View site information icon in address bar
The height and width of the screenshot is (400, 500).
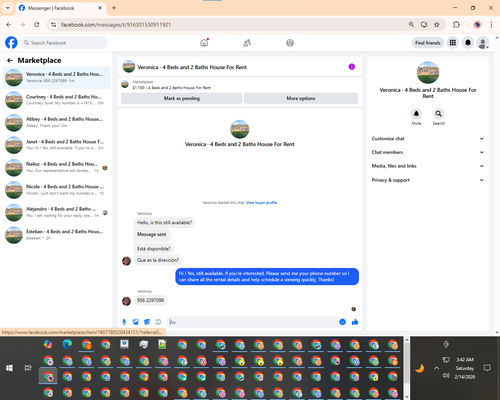[x=53, y=24]
